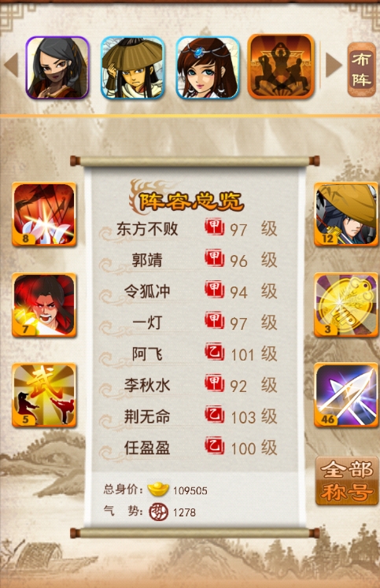The height and width of the screenshot is (588, 380).
Task: Click the 乙 grade badge next to 阿飞
Action: pos(214,353)
